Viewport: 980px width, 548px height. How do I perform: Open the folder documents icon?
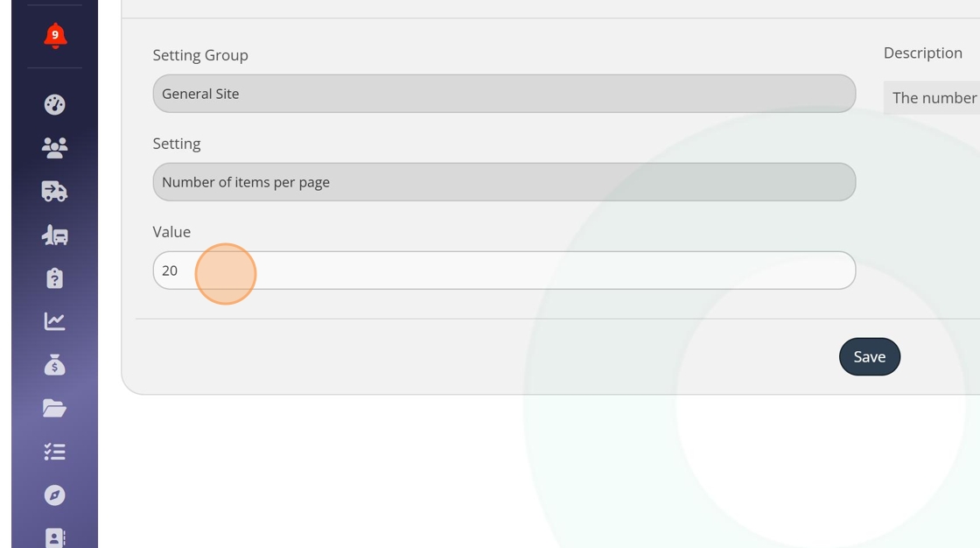coord(54,408)
